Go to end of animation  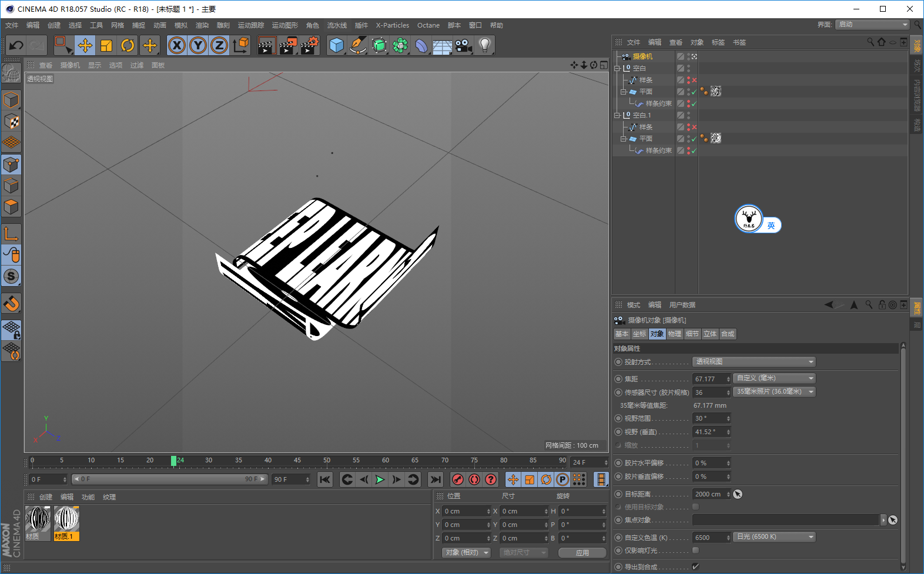point(435,480)
